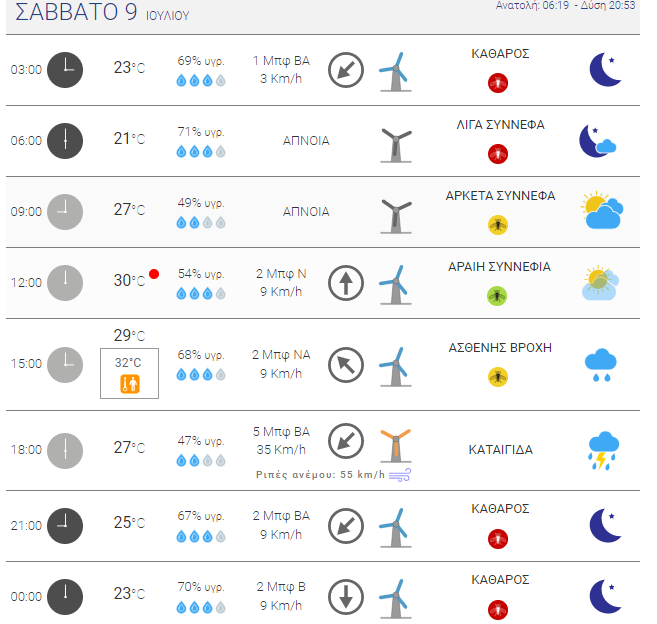Click the green mosquito indicator at 12:00
Screen dimensions: 657x624
(x=497, y=296)
